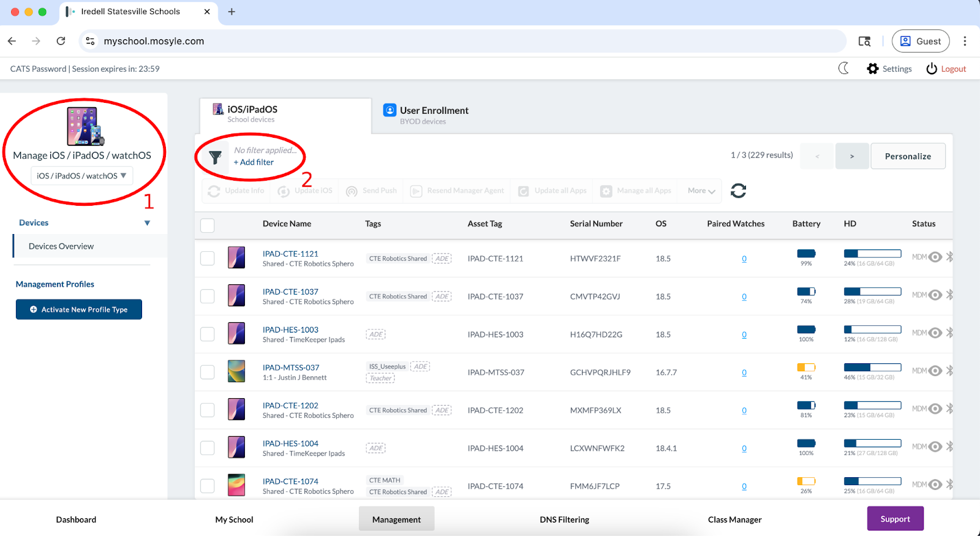The image size is (980, 536).
Task: Click Update Info icon in toolbar
Action: pyautogui.click(x=214, y=191)
